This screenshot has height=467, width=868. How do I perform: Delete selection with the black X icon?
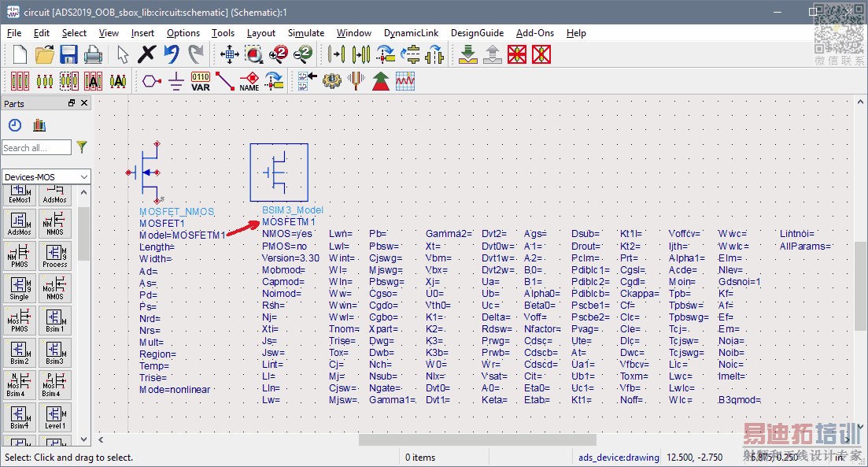click(146, 54)
